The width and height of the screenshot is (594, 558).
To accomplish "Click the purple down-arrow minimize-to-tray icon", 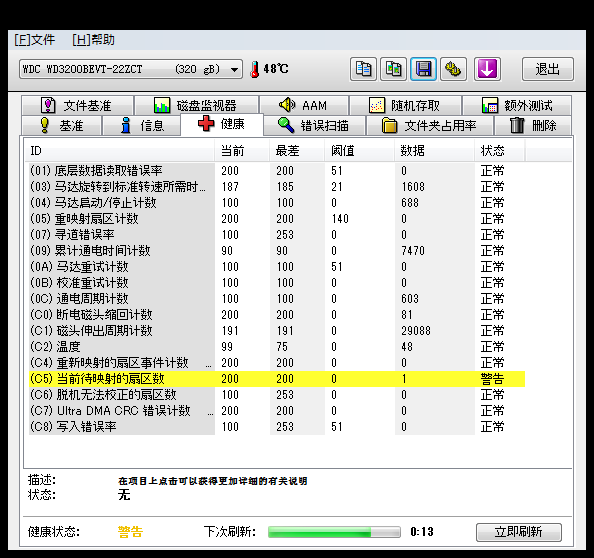I will (488, 69).
